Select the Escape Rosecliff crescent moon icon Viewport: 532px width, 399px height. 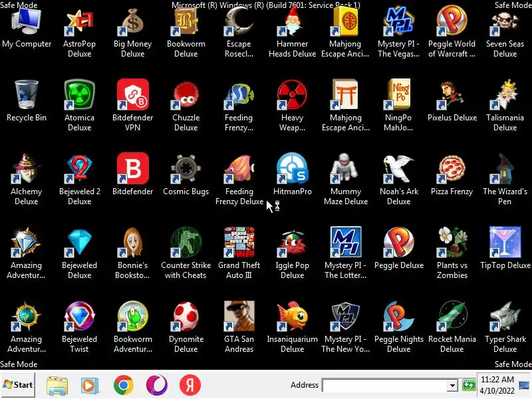click(x=239, y=33)
